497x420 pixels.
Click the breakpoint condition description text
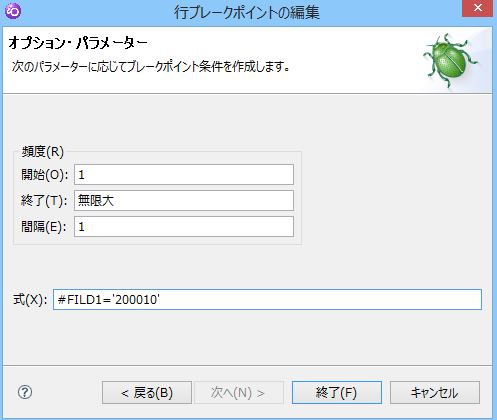click(151, 66)
